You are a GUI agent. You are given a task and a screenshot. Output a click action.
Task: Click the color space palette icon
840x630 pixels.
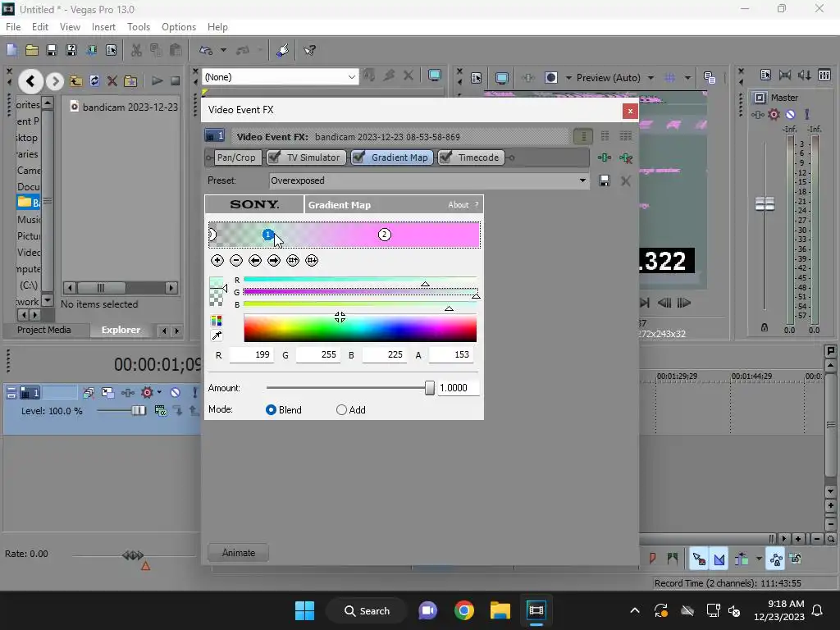[x=217, y=321]
